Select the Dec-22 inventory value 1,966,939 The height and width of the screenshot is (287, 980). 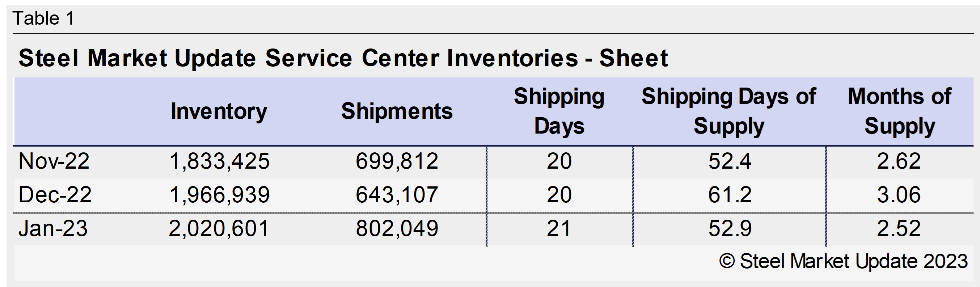point(219,194)
